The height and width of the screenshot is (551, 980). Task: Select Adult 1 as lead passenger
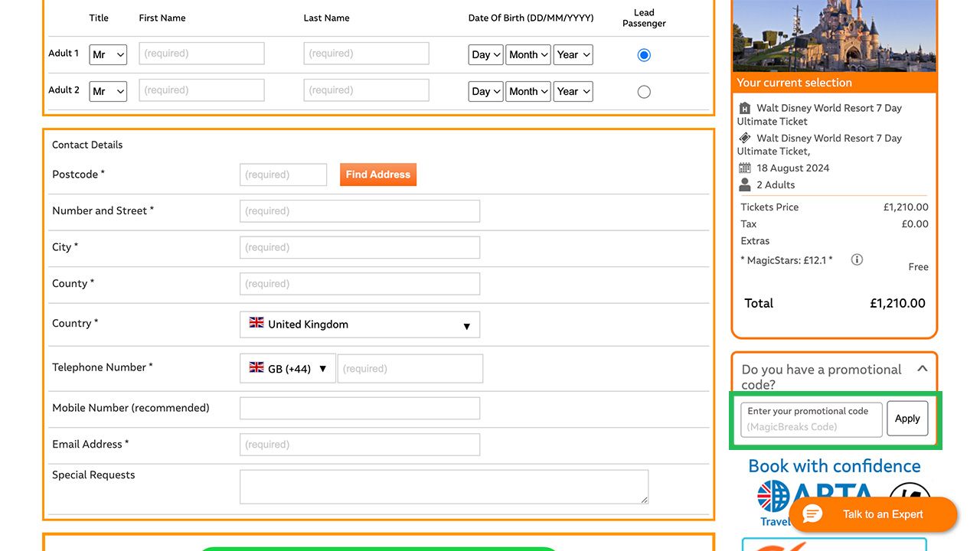click(x=644, y=55)
